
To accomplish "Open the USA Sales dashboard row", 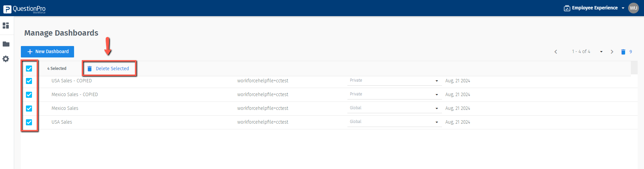I will [62, 122].
